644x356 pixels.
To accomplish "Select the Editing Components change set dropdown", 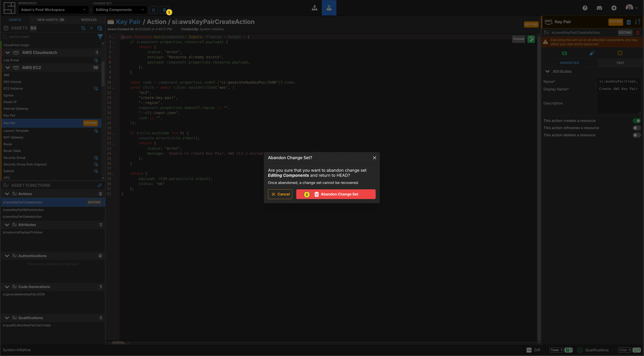I will pyautogui.click(x=118, y=10).
